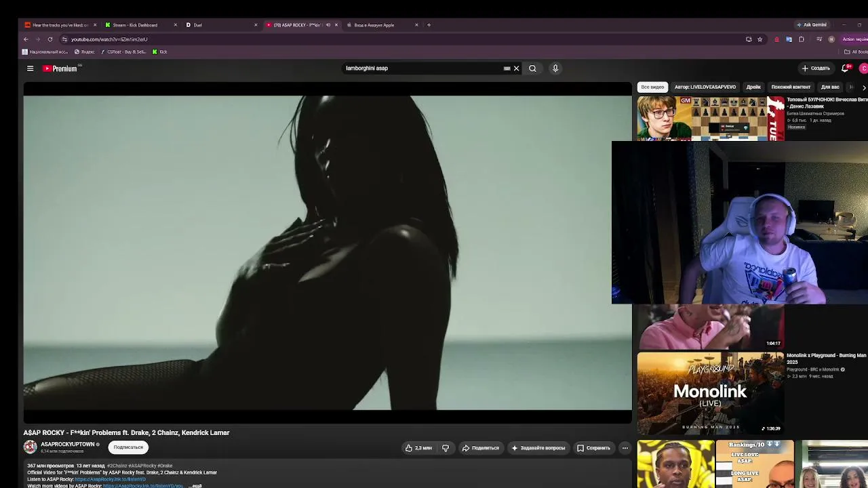
Task: Open the Chrome profile avatar
Action: tap(831, 39)
